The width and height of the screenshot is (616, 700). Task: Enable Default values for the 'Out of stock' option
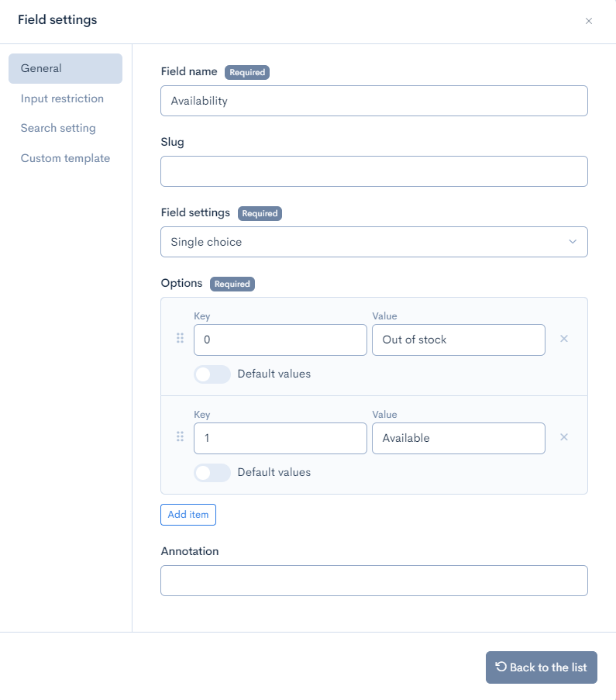tap(212, 374)
